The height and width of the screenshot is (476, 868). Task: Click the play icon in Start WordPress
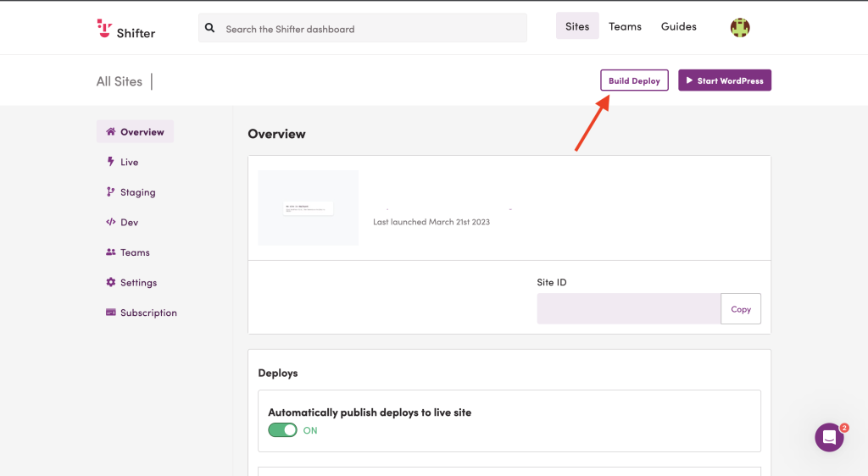(689, 80)
